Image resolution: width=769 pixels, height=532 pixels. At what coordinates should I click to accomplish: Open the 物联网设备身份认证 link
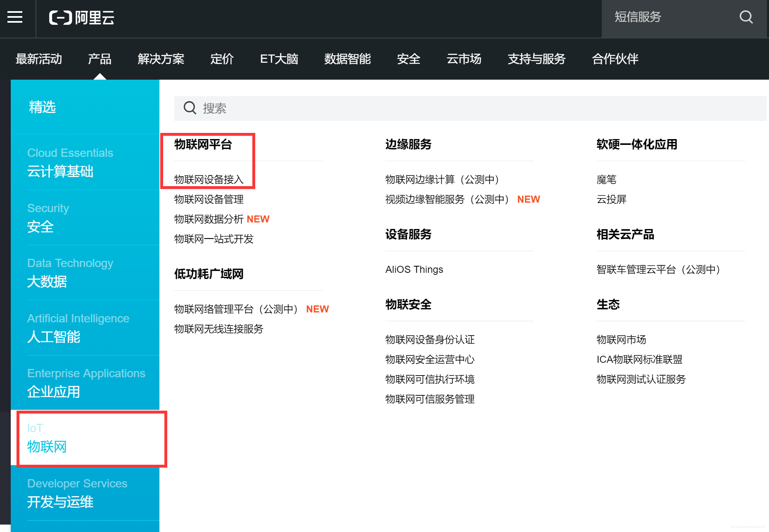click(430, 340)
